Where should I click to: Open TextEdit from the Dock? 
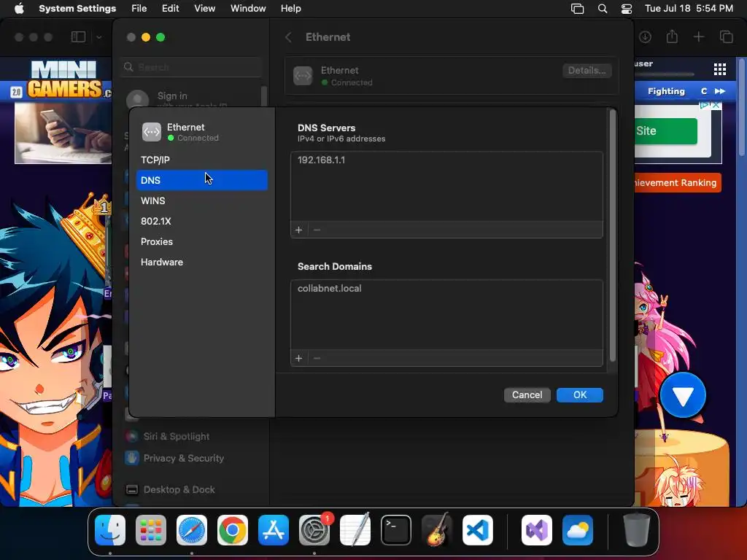click(355, 530)
